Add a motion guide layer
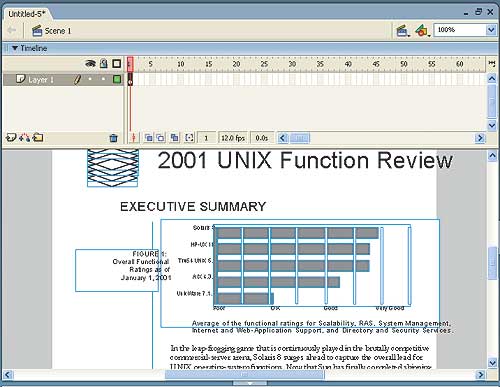This screenshot has width=500, height=387. pos(24,137)
